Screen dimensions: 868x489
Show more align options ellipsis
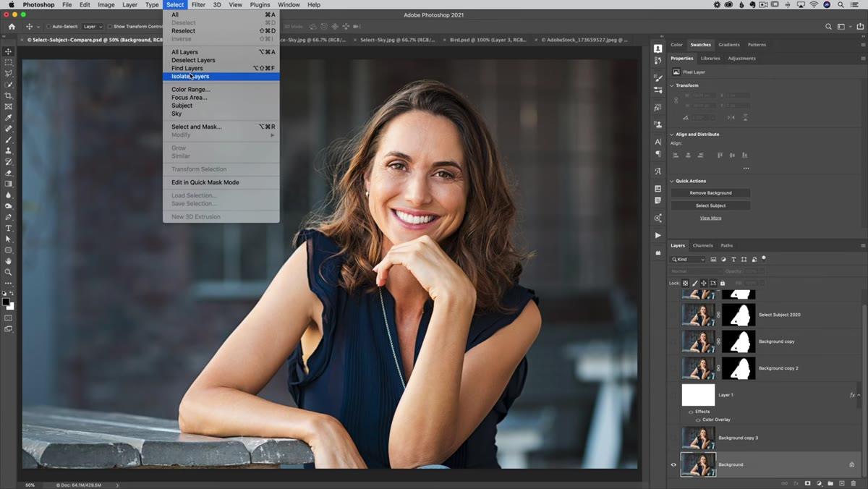(746, 168)
